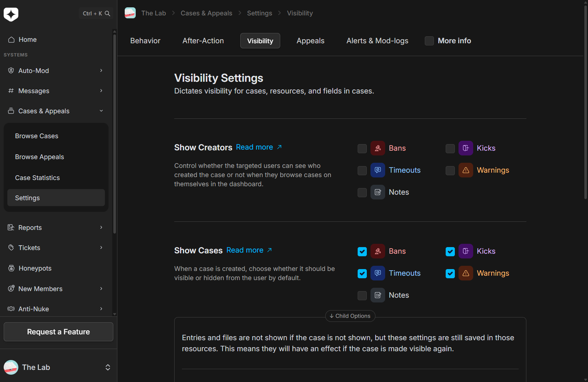Click the Honeypots icon in the sidebar
This screenshot has height=382, width=588.
11,268
